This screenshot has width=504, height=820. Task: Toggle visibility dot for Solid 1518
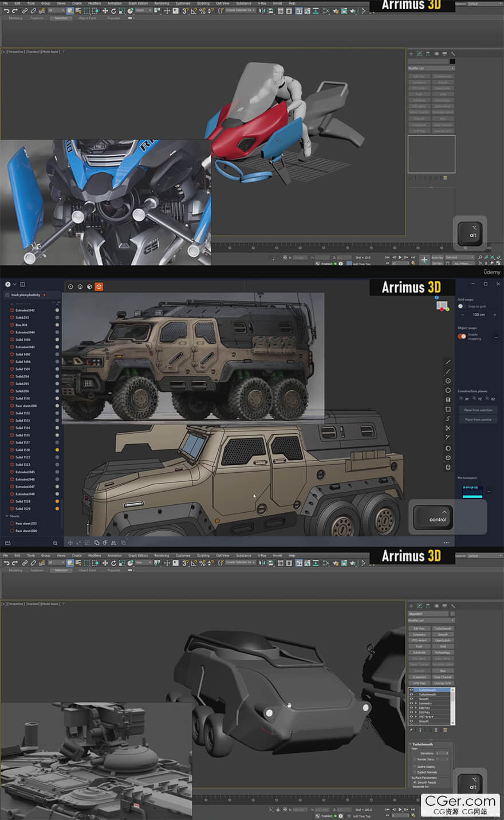(57, 450)
